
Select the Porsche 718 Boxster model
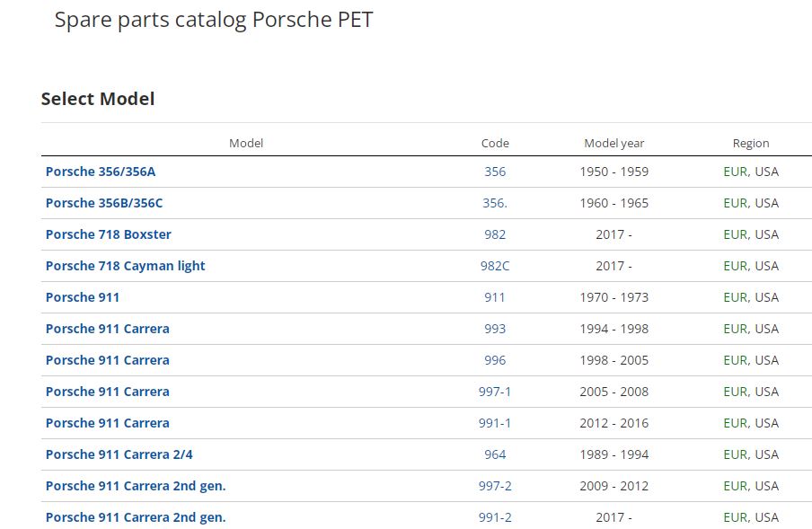[x=109, y=234]
